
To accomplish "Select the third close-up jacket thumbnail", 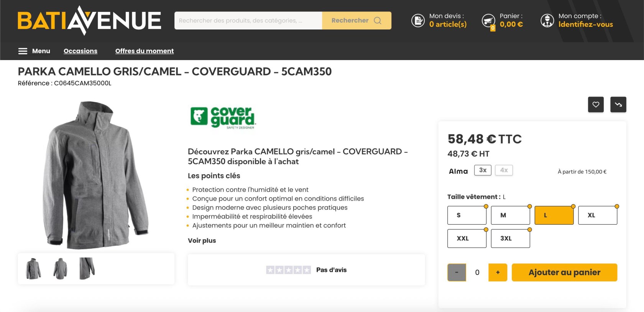I will pos(87,268).
